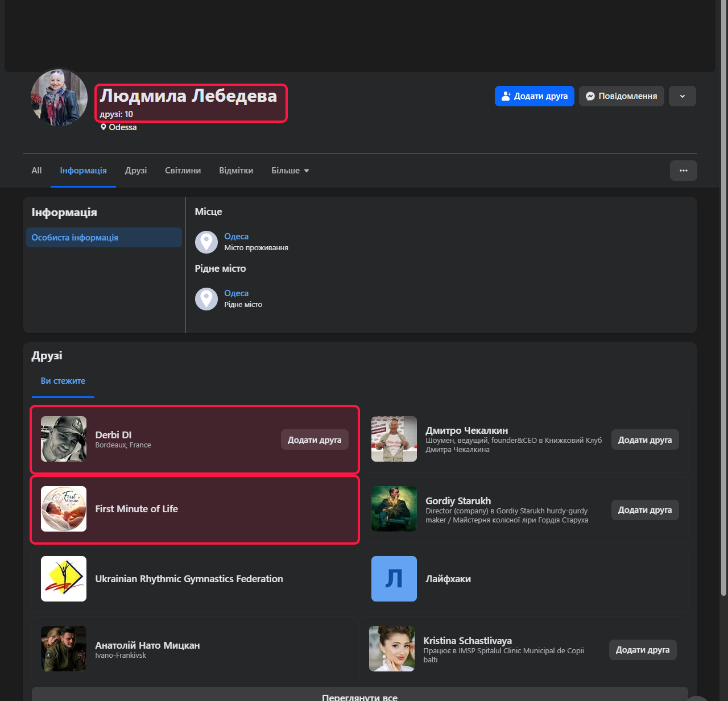Viewport: 728px width, 701px height.
Task: Open the Ukrainian Rhythmic Gymnastics Federation name link
Action: click(x=189, y=579)
